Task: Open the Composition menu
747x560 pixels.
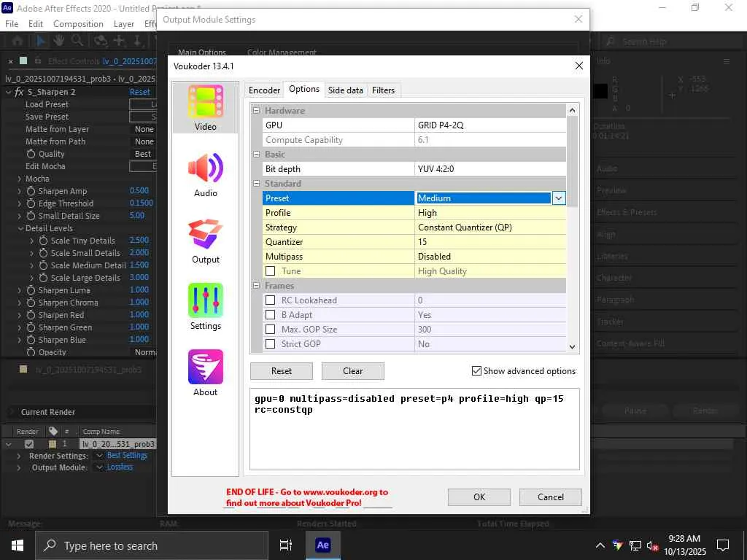Action: pyautogui.click(x=78, y=24)
